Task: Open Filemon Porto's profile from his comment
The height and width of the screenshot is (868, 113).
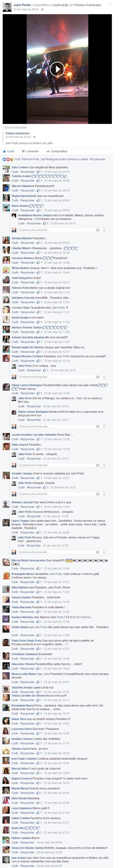Action: point(20,288)
